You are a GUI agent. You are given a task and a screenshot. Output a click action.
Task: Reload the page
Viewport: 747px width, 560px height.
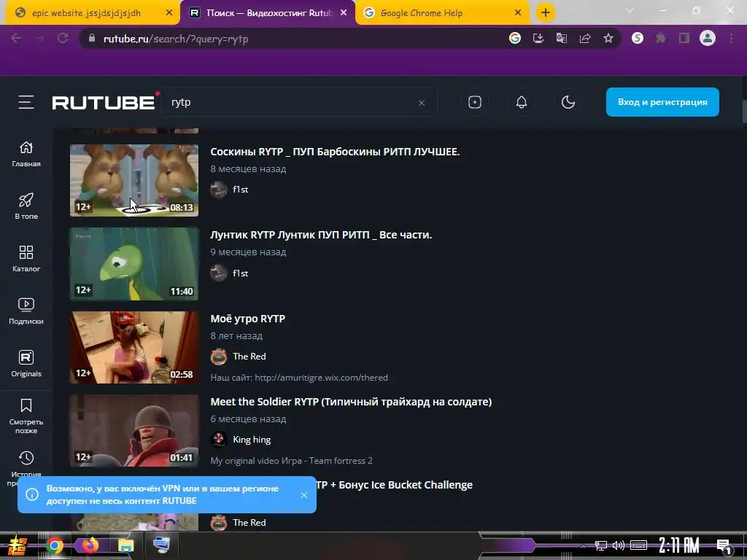pos(63,39)
